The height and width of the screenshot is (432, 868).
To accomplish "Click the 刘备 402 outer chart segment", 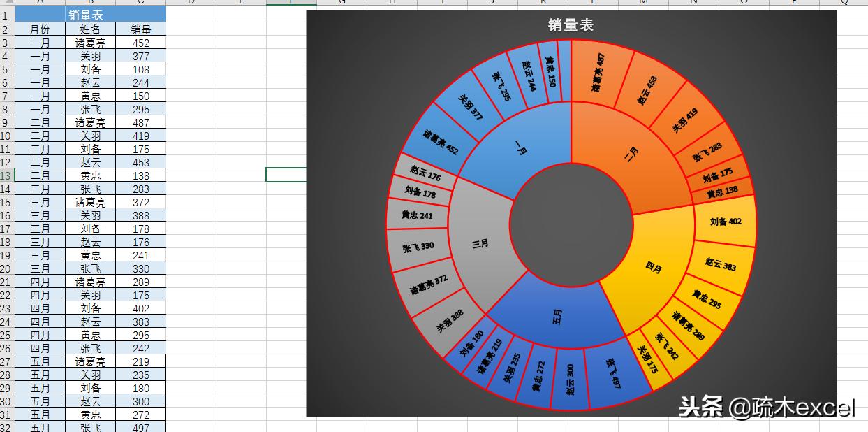I will tap(724, 222).
